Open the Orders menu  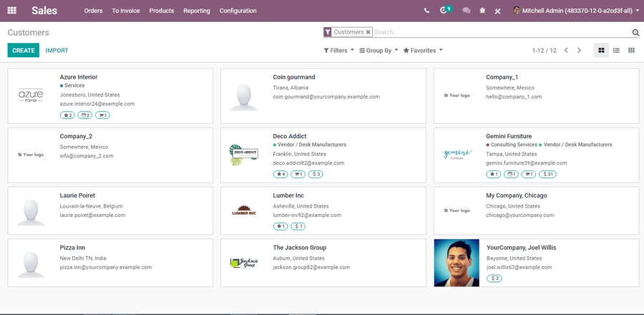click(x=93, y=11)
